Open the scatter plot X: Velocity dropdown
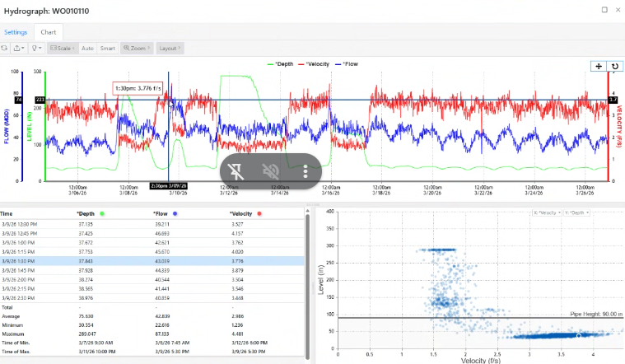 pos(547,212)
